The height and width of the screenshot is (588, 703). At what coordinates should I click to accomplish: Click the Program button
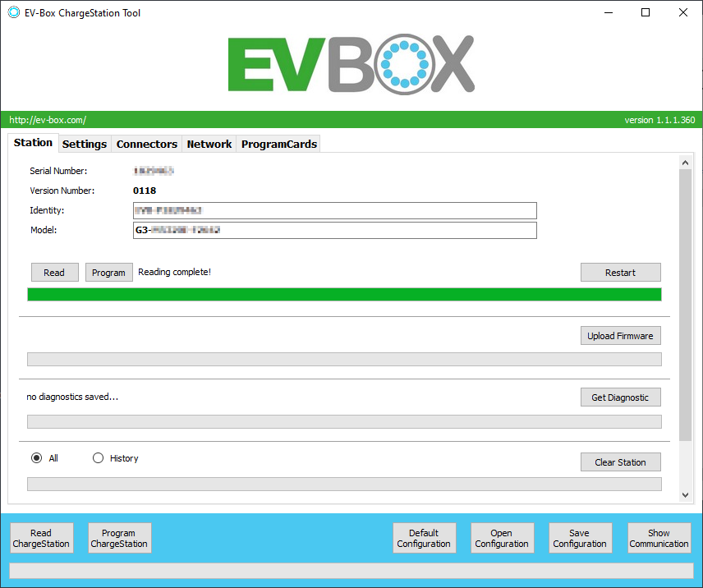pyautogui.click(x=108, y=272)
